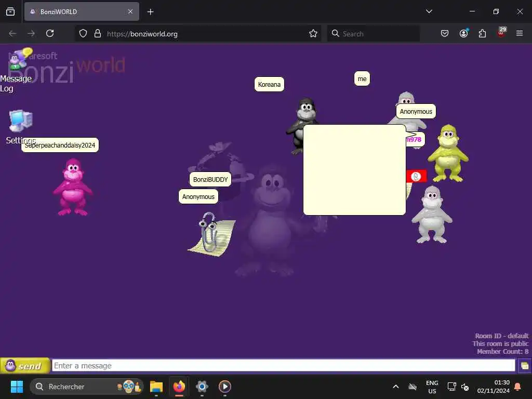Open the Extensions puzzle icon
Screen dimensions: 532x399
[482, 33]
